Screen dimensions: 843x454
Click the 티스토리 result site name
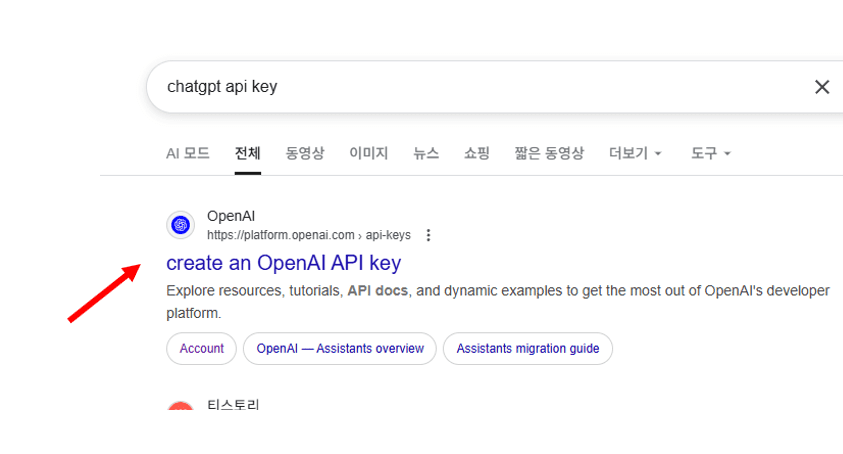coord(233,405)
